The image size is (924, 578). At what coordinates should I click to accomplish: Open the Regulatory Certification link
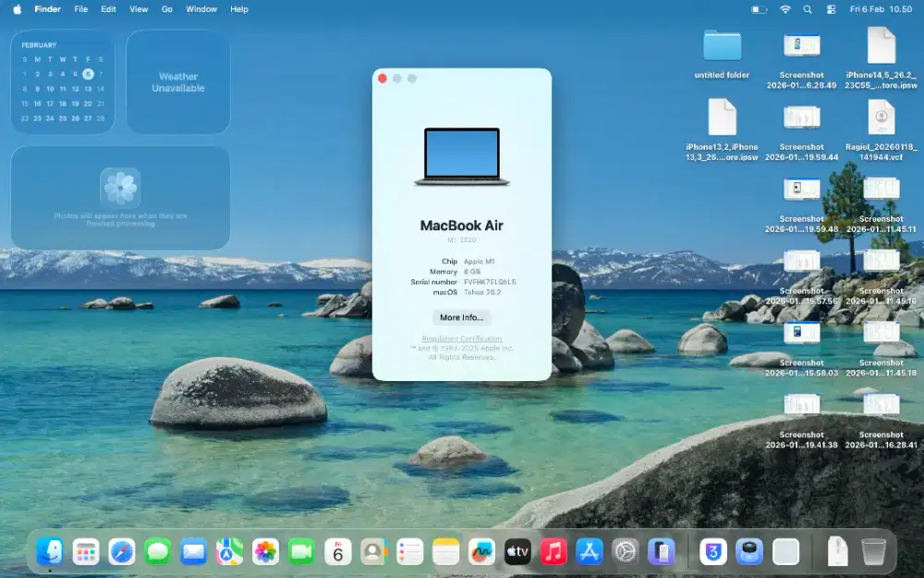tap(461, 338)
